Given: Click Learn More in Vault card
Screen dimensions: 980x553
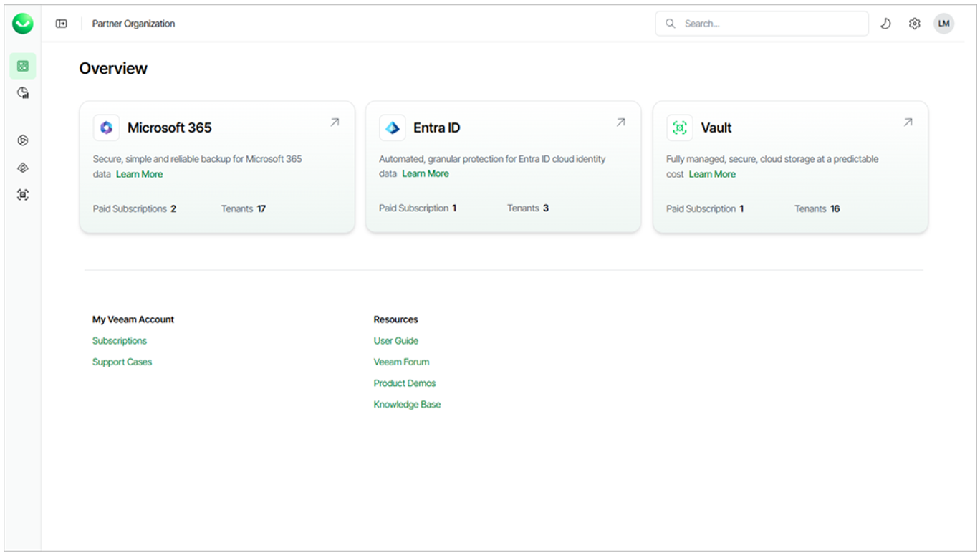Looking at the screenshot, I should coord(712,174).
